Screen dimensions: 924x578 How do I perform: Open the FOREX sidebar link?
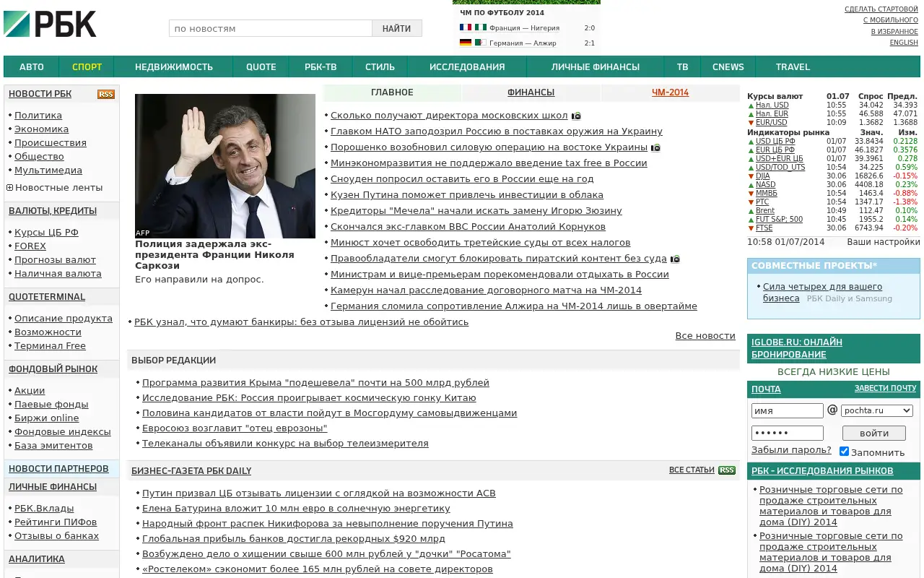30,246
